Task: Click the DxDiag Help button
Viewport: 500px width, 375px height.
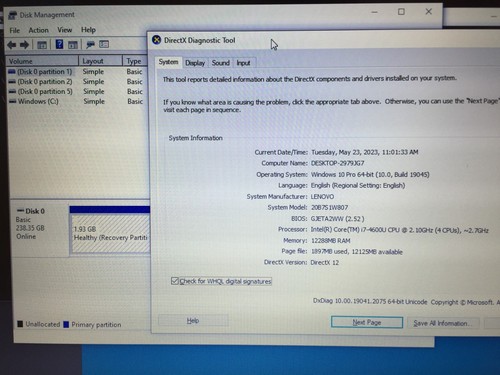Action: (193, 320)
